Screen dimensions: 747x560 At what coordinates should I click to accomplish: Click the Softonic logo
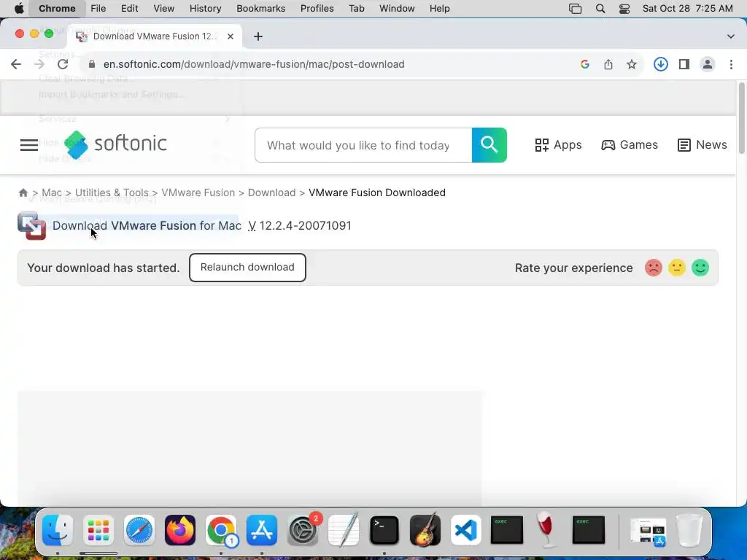(115, 145)
